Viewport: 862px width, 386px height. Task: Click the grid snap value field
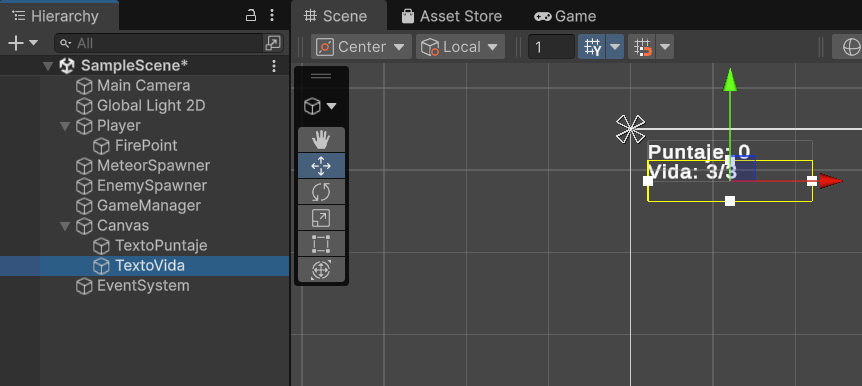551,47
